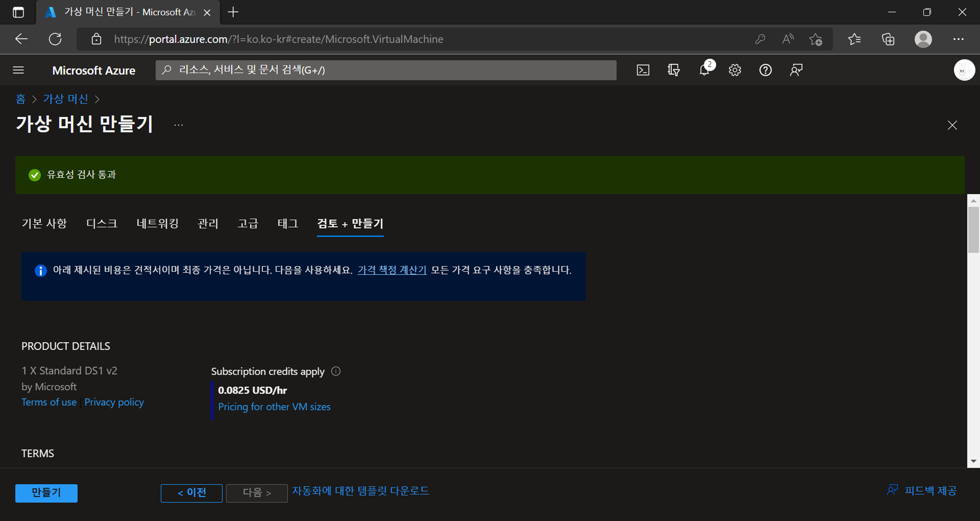Close the 가상 머신 만들기 blade
Viewport: 980px width, 521px height.
pos(952,125)
